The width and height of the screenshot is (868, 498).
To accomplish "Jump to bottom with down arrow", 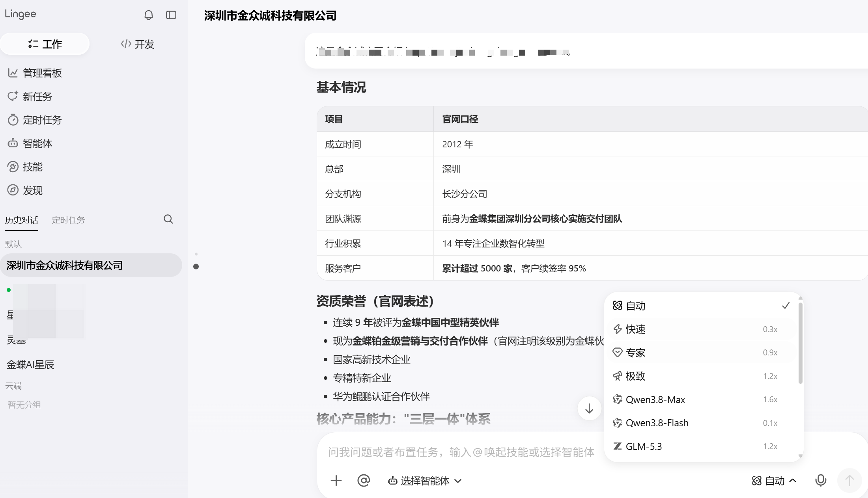I will coord(589,409).
